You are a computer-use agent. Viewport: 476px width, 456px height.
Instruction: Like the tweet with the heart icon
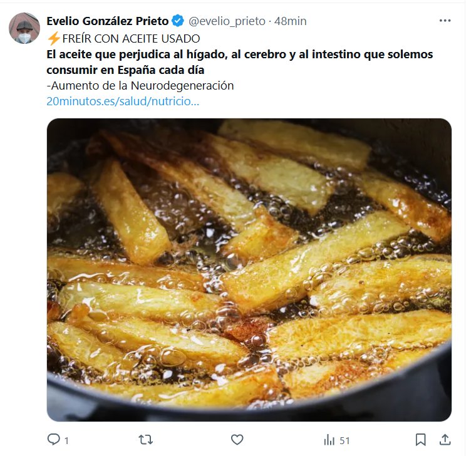[x=237, y=440]
